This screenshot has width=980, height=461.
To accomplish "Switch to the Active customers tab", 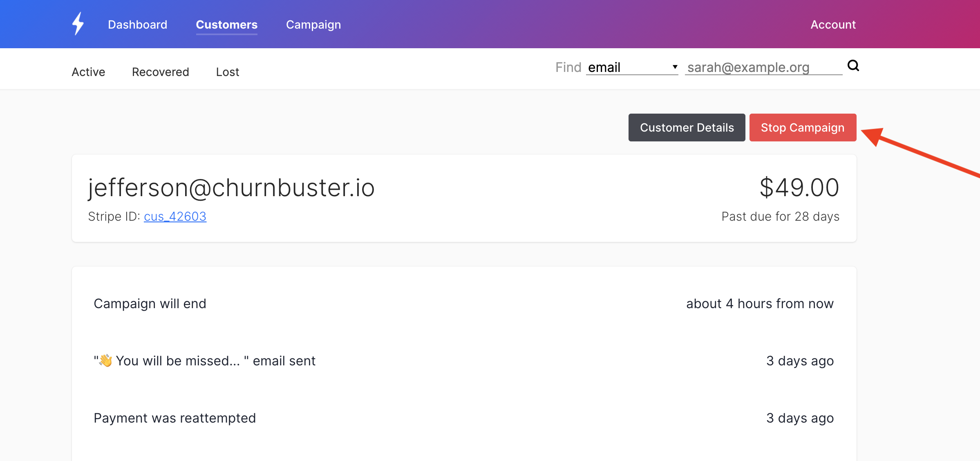I will (x=88, y=72).
